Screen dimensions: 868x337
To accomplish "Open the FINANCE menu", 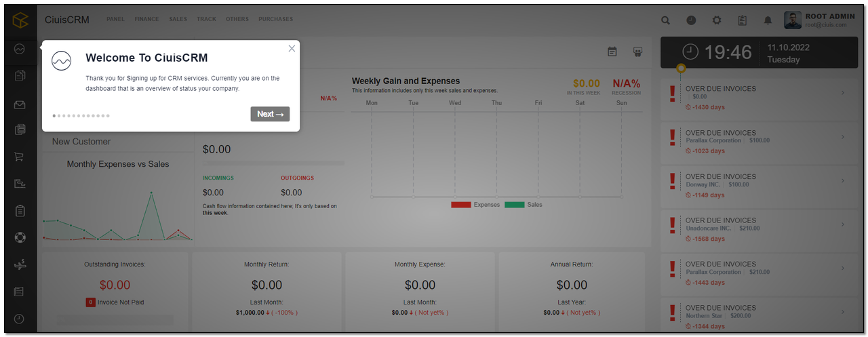I will [x=146, y=19].
